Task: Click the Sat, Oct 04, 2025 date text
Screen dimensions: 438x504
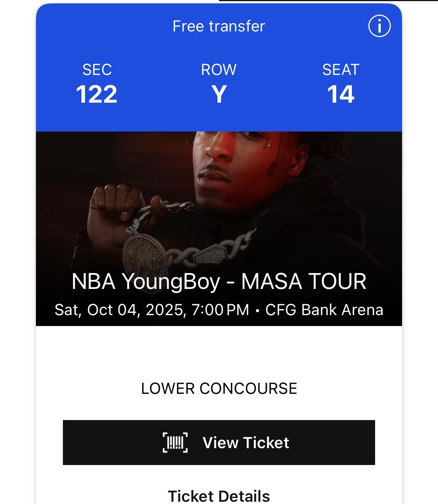Action: (x=121, y=310)
